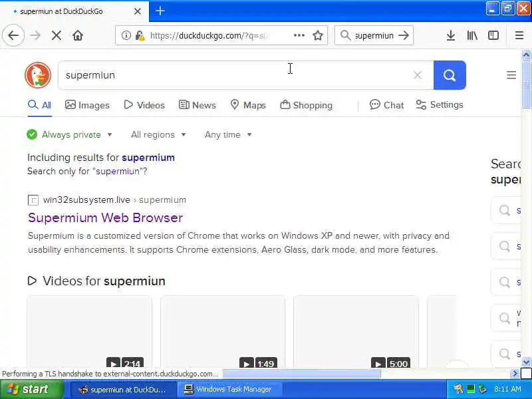Viewport: 532px width, 399px height.
Task: Select the All results tab
Action: click(x=39, y=105)
